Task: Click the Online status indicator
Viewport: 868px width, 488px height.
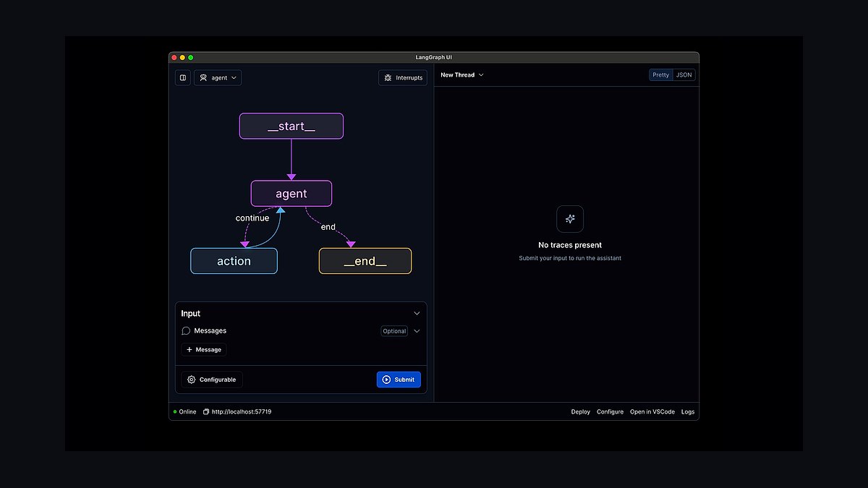Action: point(184,411)
